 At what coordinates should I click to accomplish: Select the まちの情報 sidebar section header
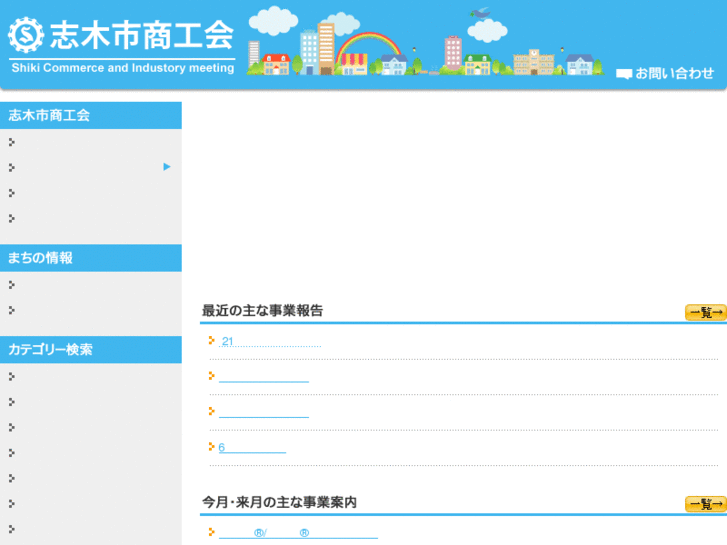(x=90, y=258)
